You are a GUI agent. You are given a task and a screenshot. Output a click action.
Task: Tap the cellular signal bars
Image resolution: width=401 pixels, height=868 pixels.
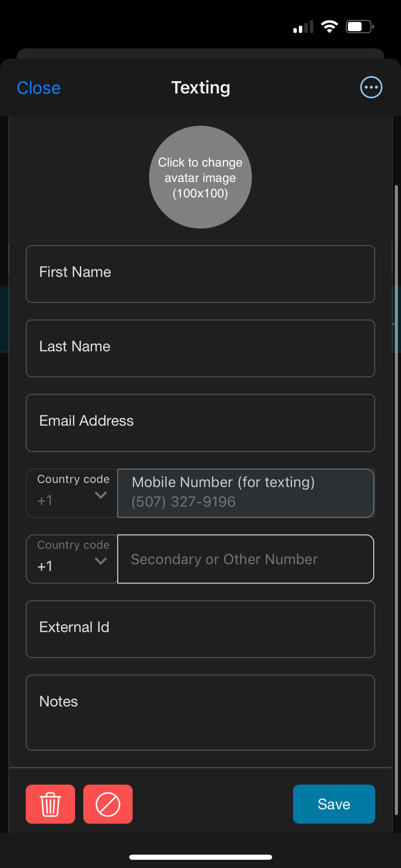click(303, 27)
